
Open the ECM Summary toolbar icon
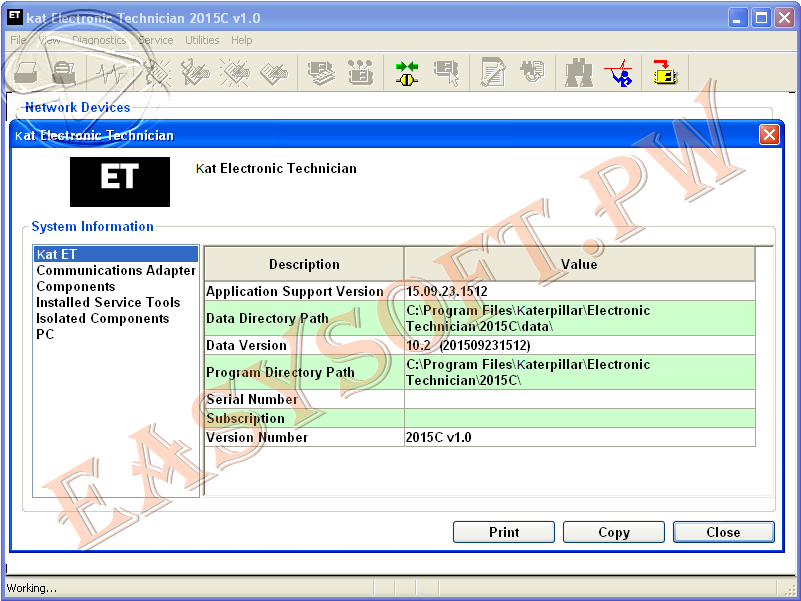[321, 73]
